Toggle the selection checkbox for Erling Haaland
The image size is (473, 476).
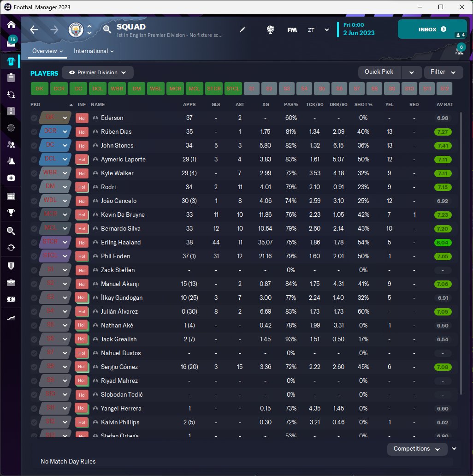[x=34, y=243]
